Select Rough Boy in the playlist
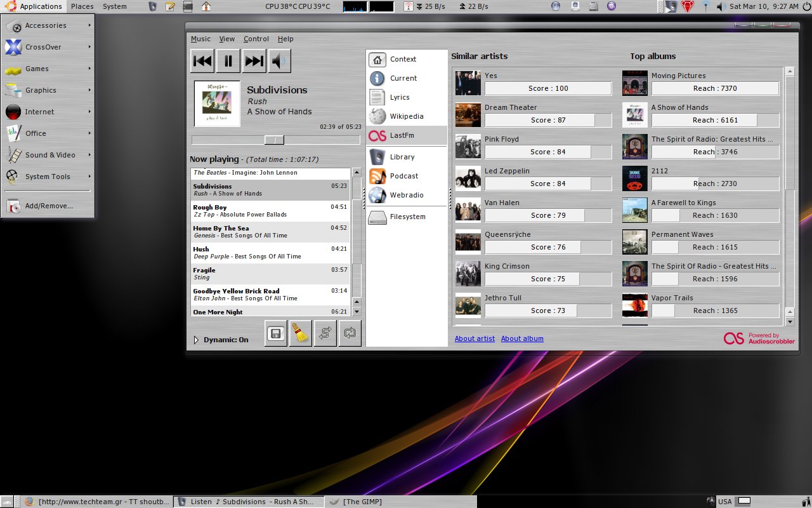Screen dimensions: 812x508 [x=270, y=211]
